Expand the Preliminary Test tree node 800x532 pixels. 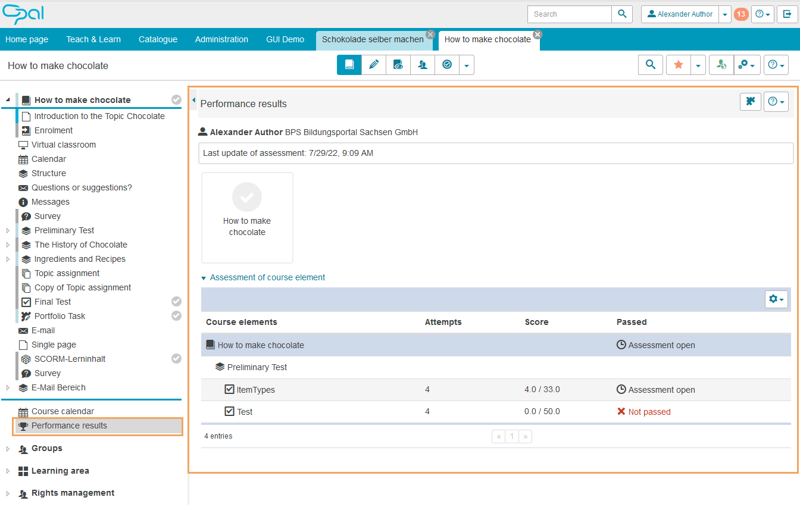tap(8, 230)
